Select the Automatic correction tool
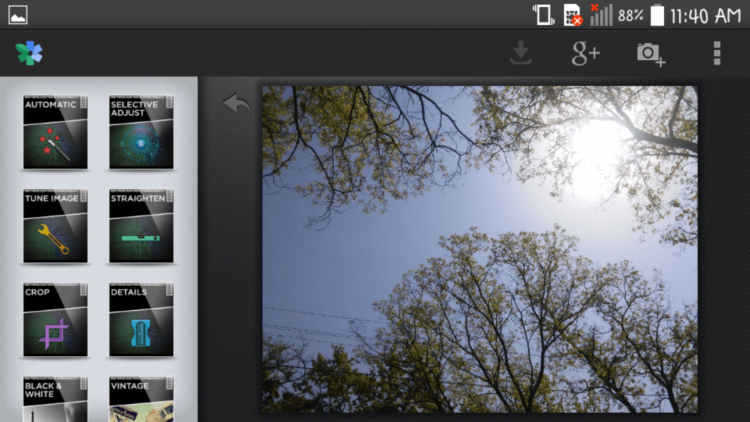Viewport: 750px width, 422px height. (55, 132)
